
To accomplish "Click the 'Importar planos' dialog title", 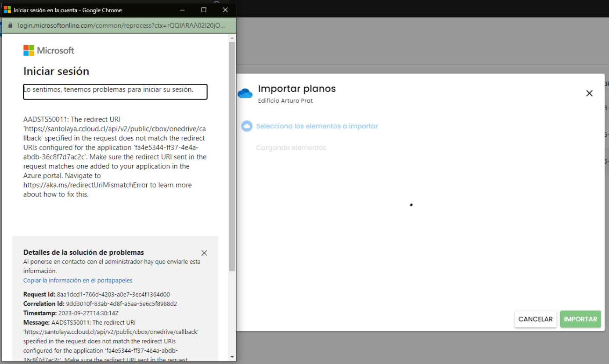I will tap(297, 89).
